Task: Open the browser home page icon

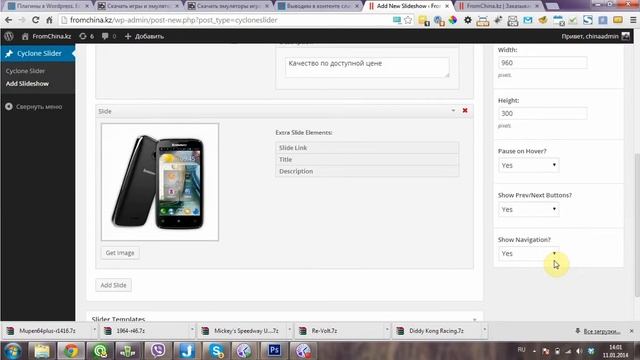Action: [49, 20]
